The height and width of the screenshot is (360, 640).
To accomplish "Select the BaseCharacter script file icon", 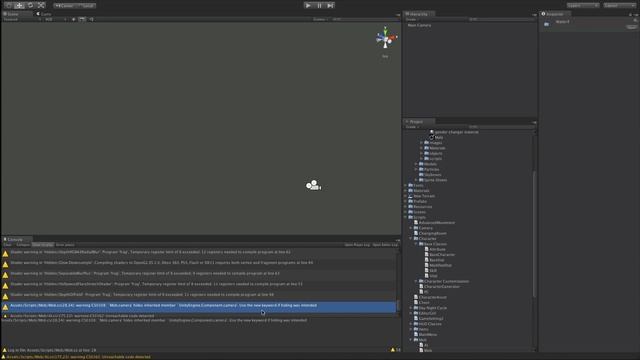I will click(x=427, y=254).
